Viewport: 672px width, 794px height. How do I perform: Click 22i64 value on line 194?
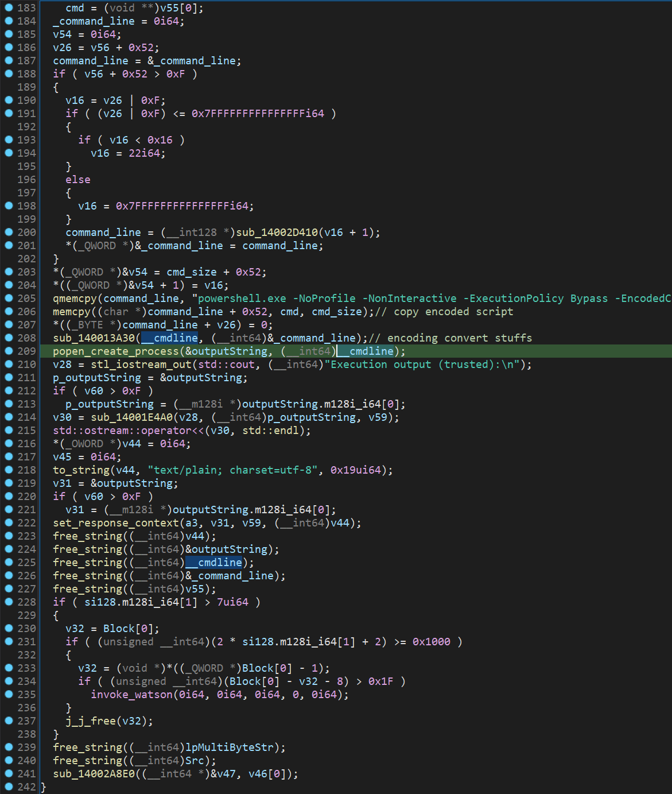click(x=145, y=153)
